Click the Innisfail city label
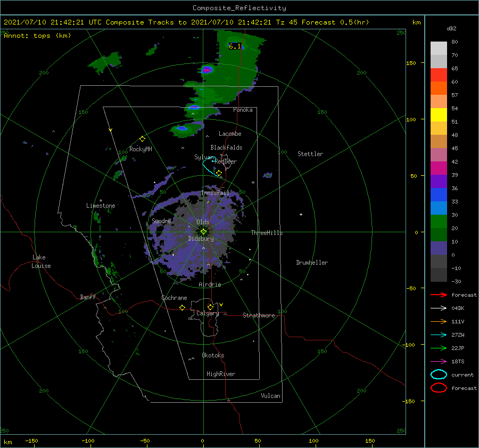 pyautogui.click(x=215, y=193)
